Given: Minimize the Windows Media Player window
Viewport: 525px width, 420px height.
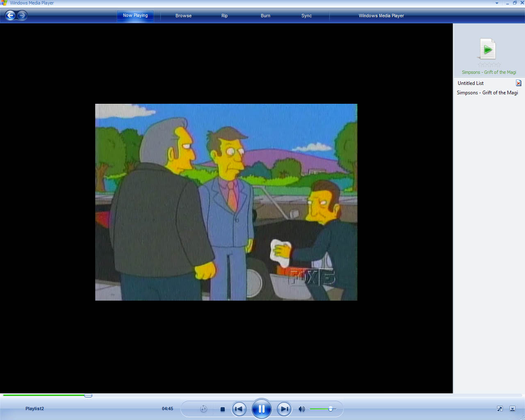Looking at the screenshot, I should [x=507, y=3].
